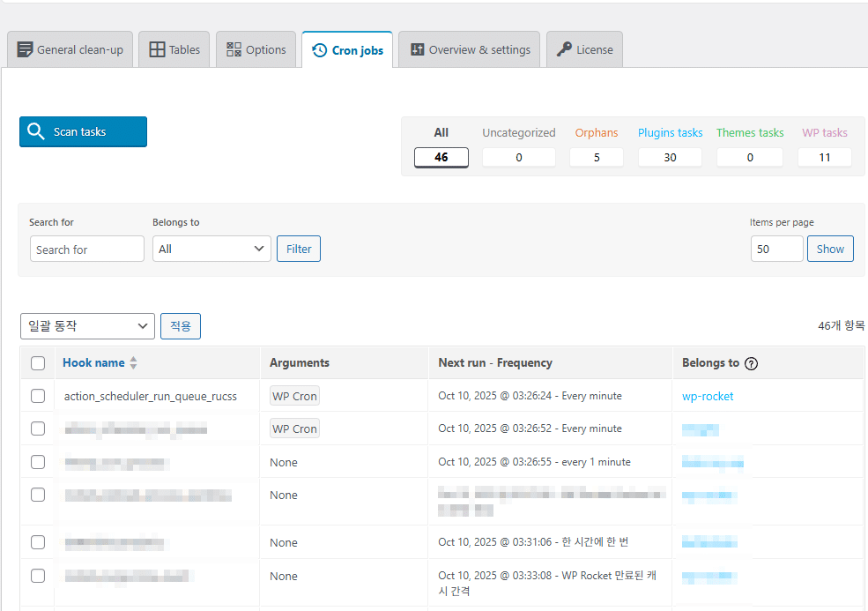Switch to the Tables tab

174,49
